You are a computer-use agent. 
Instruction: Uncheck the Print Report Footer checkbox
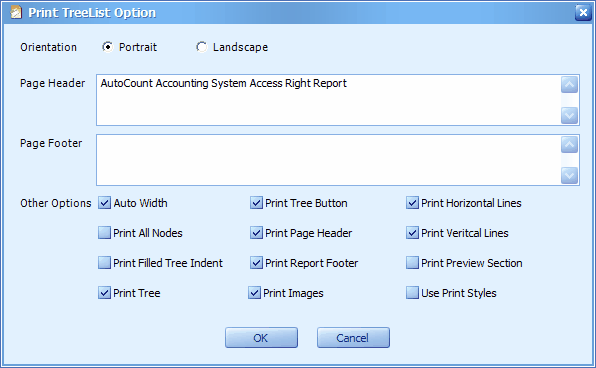(x=256, y=263)
